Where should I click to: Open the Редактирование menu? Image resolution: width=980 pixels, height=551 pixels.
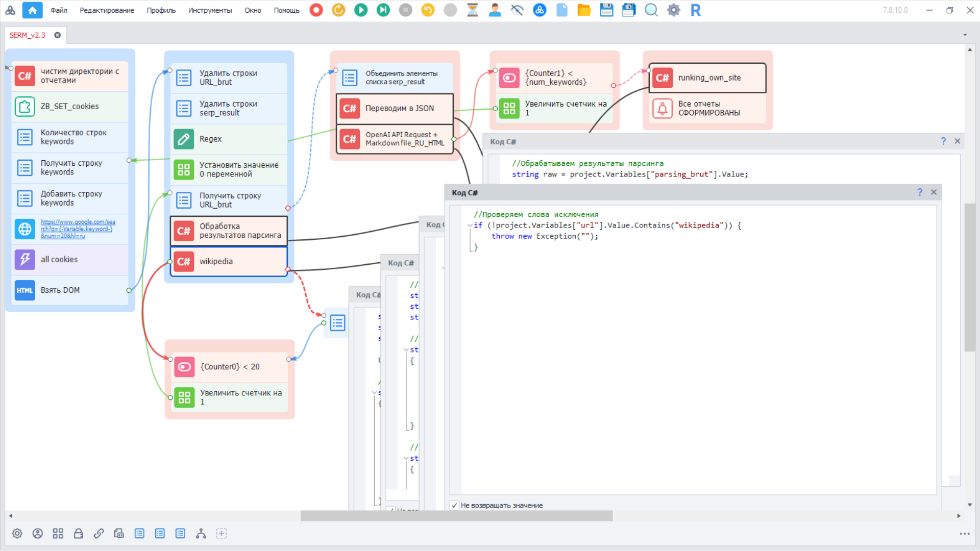point(107,10)
